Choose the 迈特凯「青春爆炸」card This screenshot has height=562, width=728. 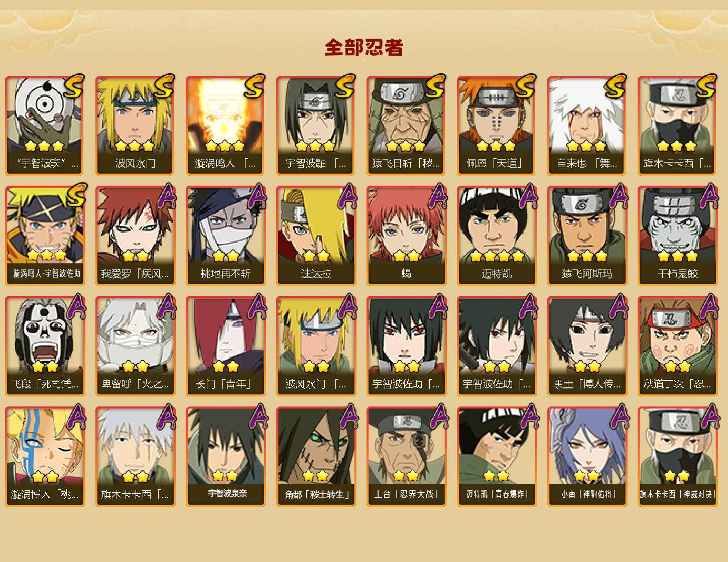tap(497, 457)
